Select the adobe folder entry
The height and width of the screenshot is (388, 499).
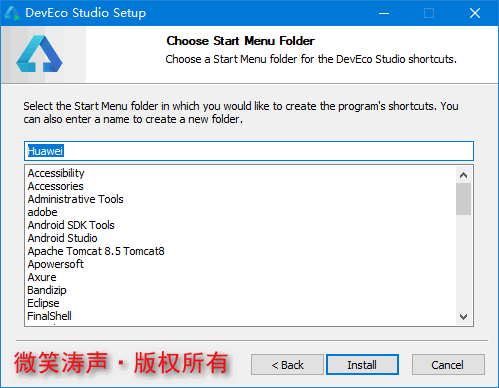[42, 212]
